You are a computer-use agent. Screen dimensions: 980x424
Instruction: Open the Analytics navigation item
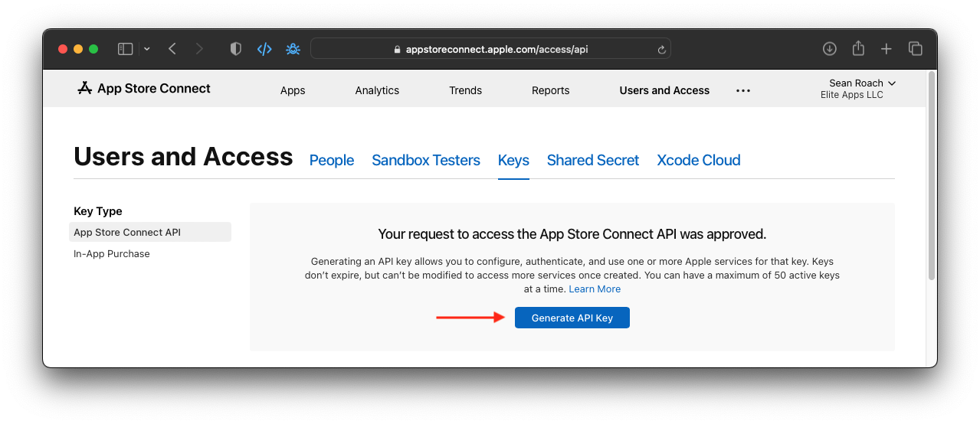click(x=377, y=90)
